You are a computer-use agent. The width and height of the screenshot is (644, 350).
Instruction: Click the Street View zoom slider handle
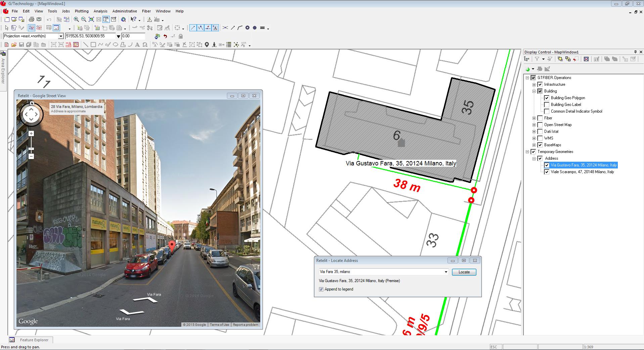(31, 149)
